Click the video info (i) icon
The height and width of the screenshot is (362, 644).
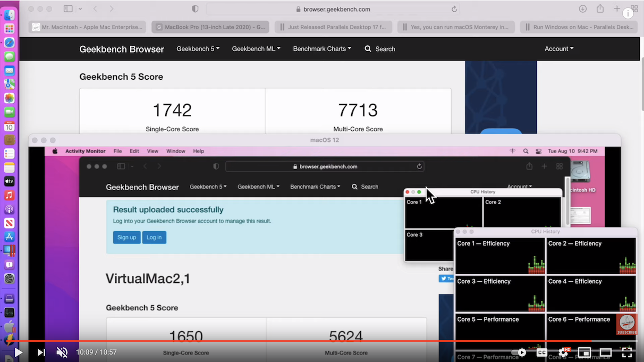(x=628, y=14)
